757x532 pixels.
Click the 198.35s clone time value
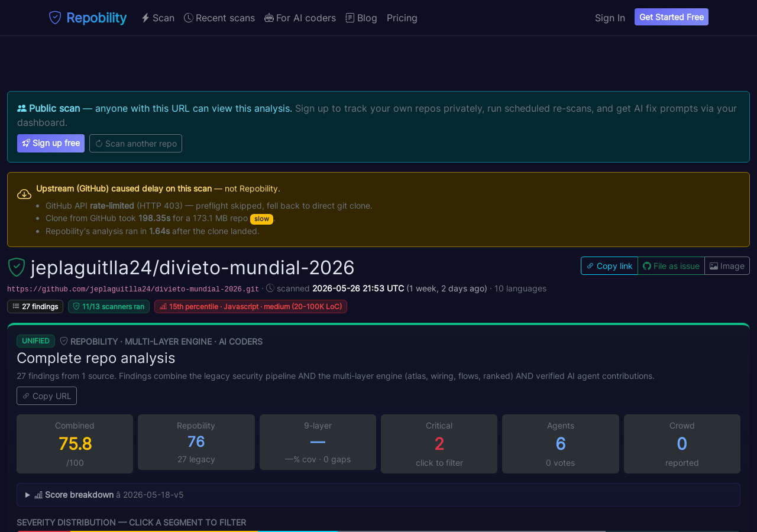click(x=154, y=218)
